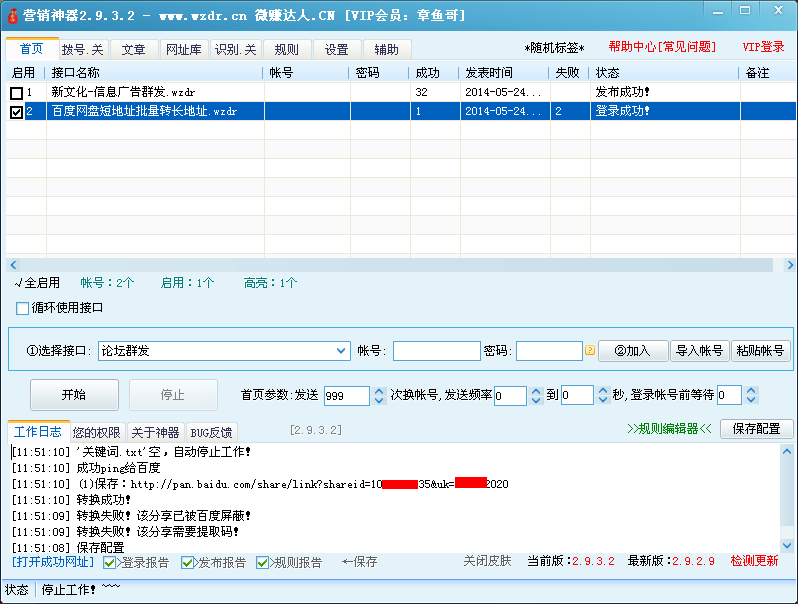Click the table header options icon at far right
798x604 pixels.
pyautogui.click(x=787, y=72)
